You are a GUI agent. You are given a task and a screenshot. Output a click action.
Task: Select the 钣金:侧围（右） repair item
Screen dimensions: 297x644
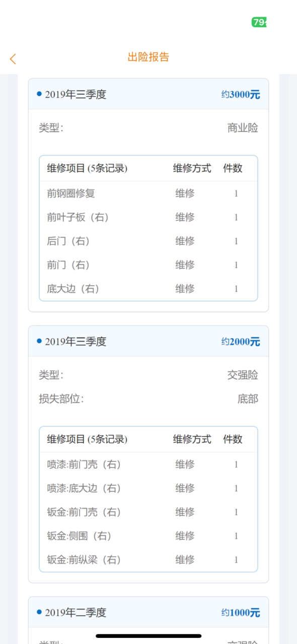point(80,536)
